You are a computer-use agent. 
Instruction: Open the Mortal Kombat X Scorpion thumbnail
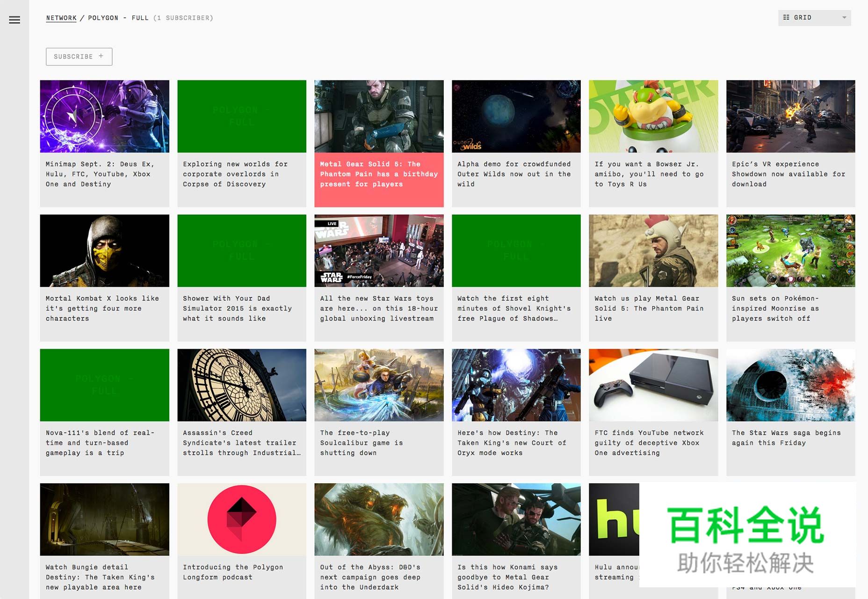(104, 250)
